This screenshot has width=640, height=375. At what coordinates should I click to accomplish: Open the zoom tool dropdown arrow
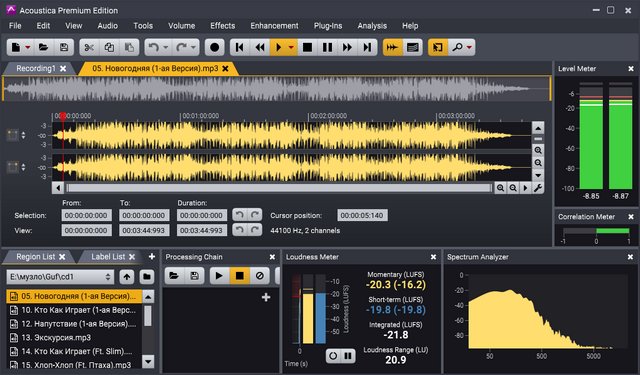point(469,47)
